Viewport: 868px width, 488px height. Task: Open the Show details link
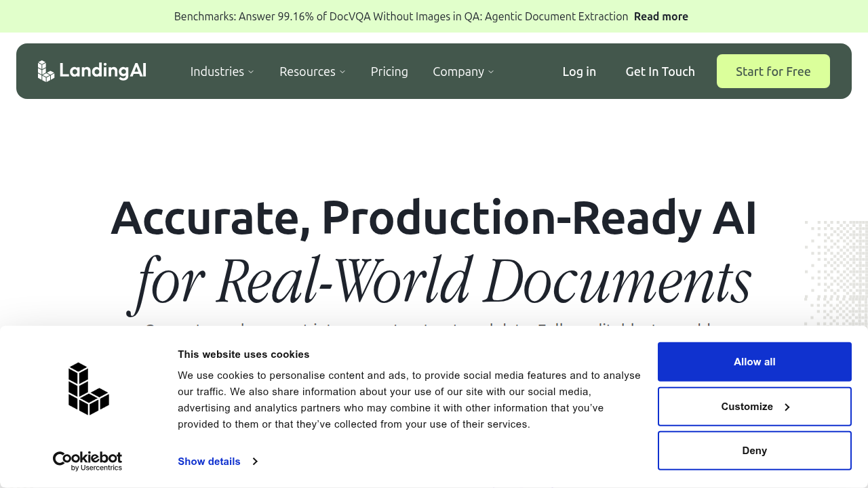pos(209,462)
